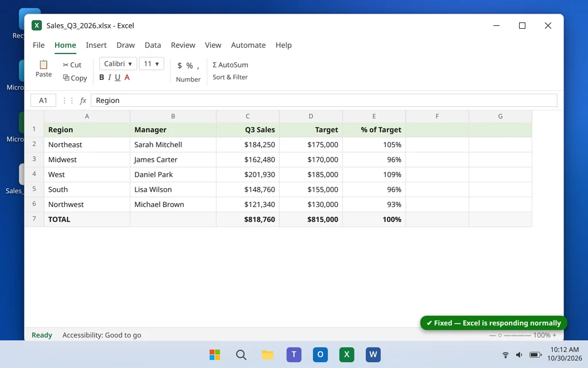This screenshot has width=588, height=368.
Task: Select the cell showing 109%
Action: point(374,175)
